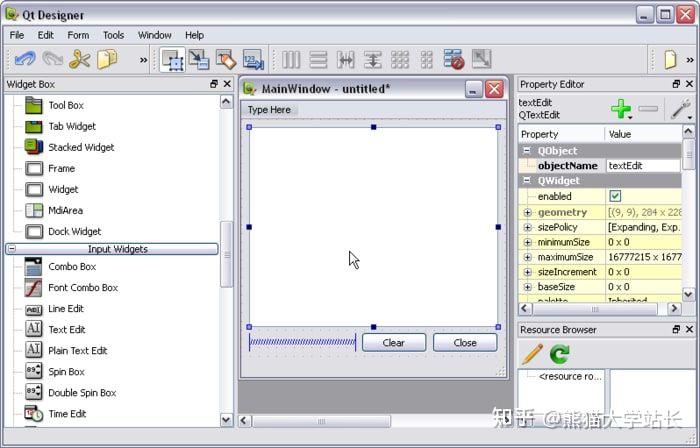Expand the baseSize property
The image size is (700, 448).
pos(527,287)
